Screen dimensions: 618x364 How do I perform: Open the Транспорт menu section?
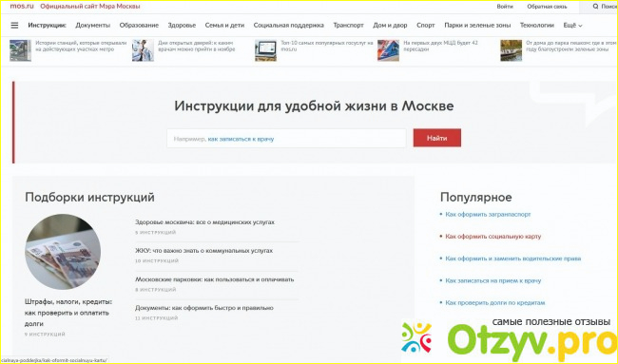[348, 26]
